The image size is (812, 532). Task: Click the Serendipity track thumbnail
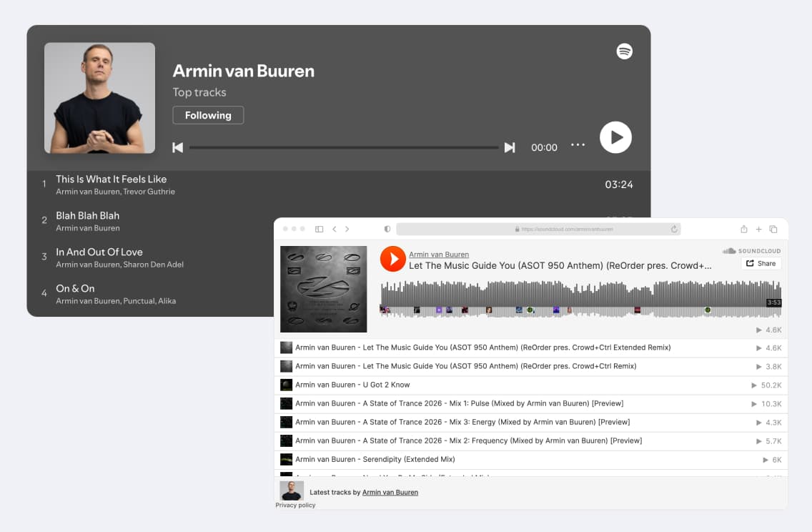click(x=287, y=460)
